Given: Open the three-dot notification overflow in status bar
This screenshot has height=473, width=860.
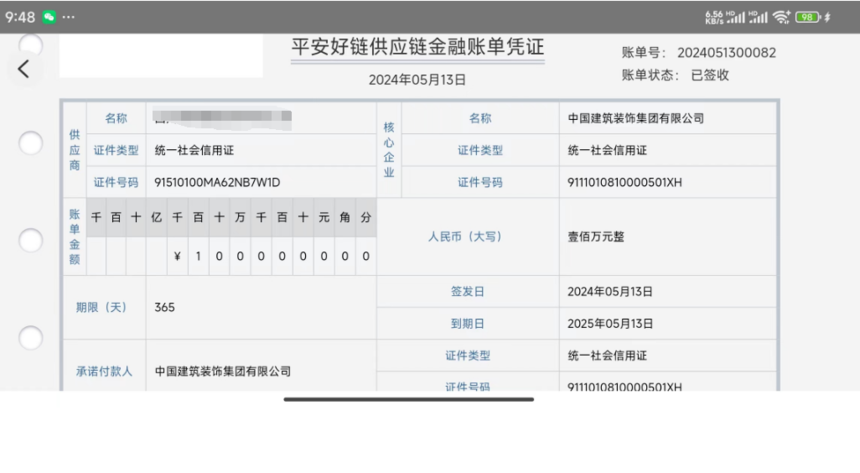Looking at the screenshot, I should click(x=69, y=17).
